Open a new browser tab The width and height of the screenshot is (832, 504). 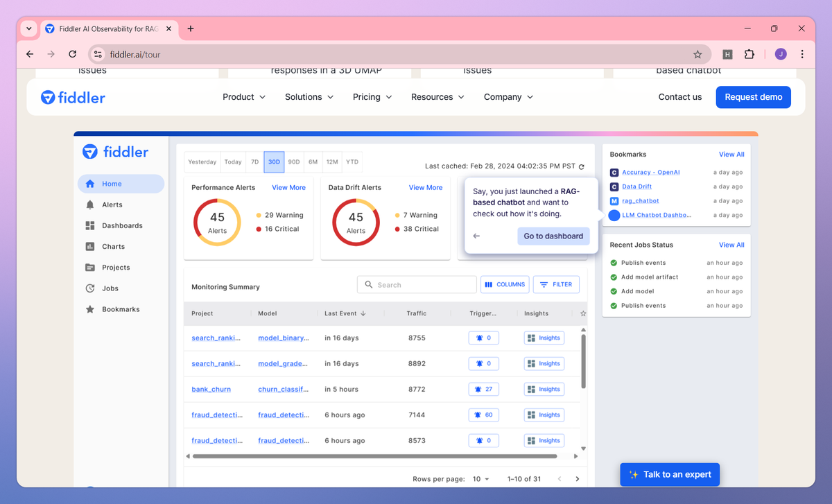(191, 28)
